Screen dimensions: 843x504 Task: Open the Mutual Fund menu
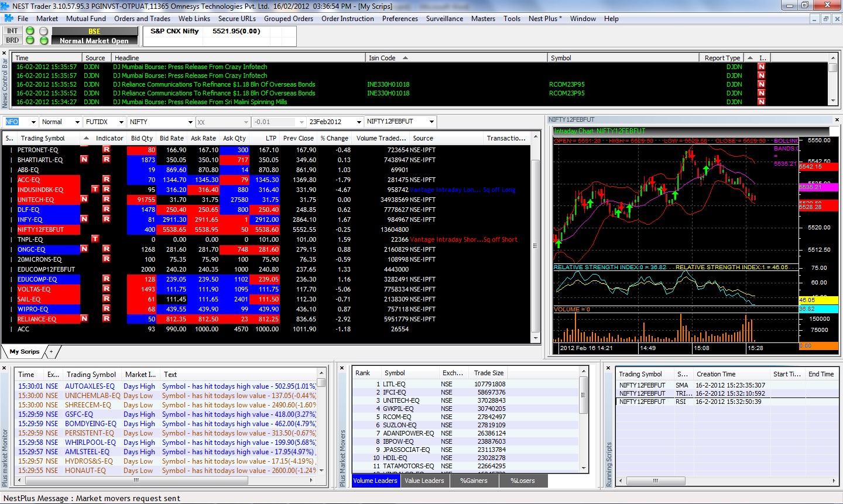coord(86,19)
